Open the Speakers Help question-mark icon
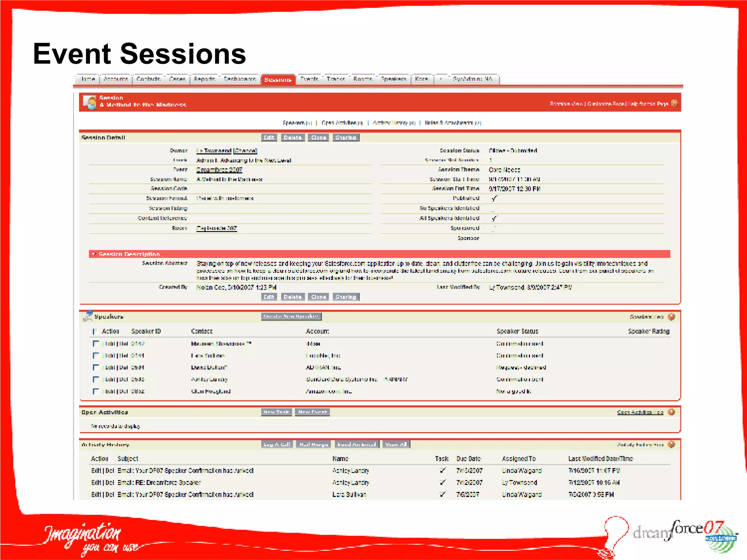This screenshot has height=560, width=747. point(671,316)
